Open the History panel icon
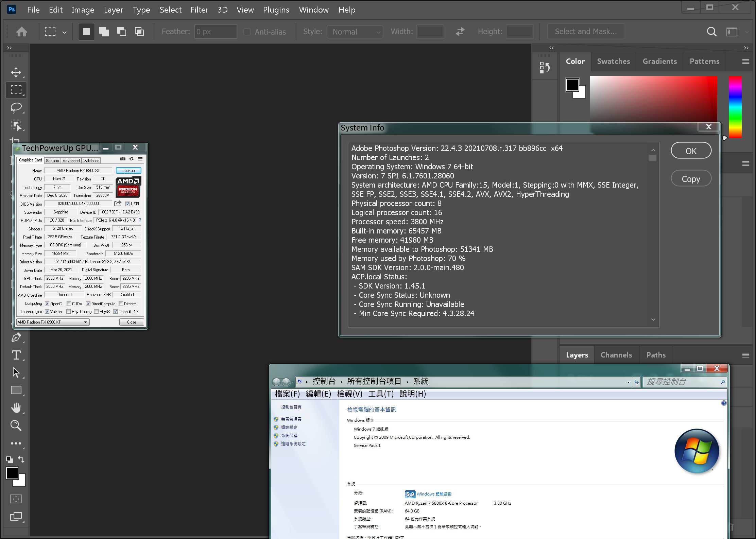756x539 pixels. click(545, 67)
